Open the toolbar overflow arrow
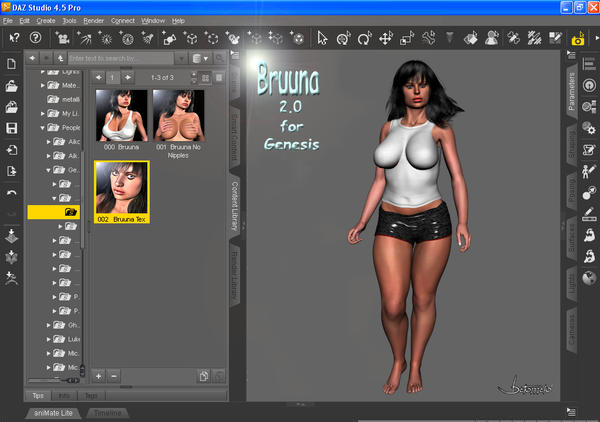600x422 pixels. (x=596, y=38)
